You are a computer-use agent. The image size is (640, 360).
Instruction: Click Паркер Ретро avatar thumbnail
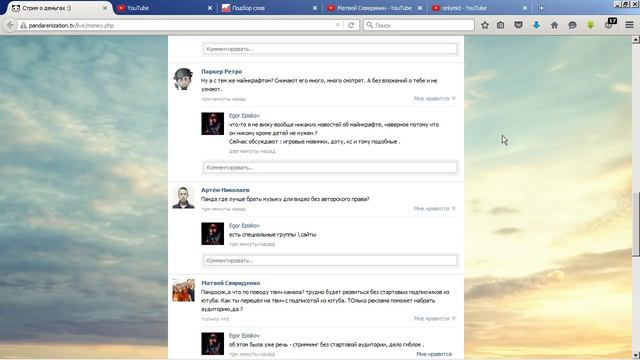click(x=183, y=79)
